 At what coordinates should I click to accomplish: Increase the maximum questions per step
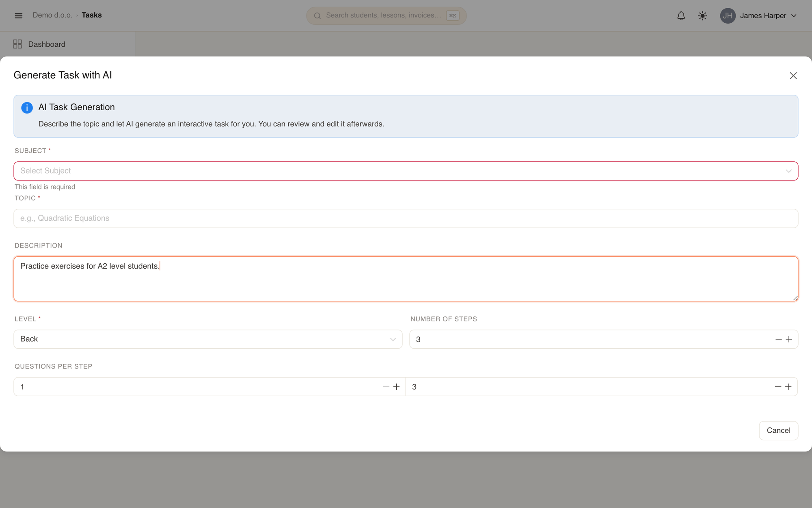[x=788, y=387]
